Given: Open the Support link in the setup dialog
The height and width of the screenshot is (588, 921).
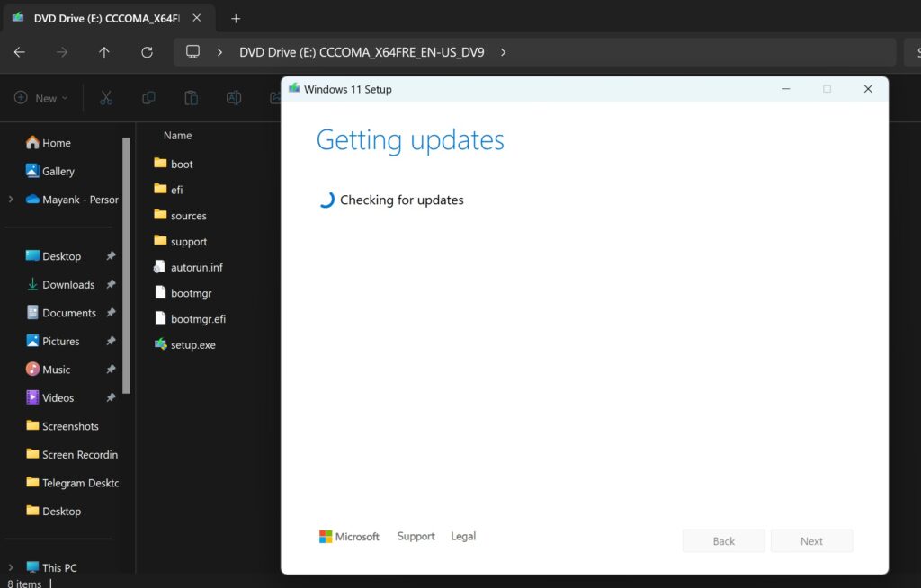Looking at the screenshot, I should click(x=416, y=536).
